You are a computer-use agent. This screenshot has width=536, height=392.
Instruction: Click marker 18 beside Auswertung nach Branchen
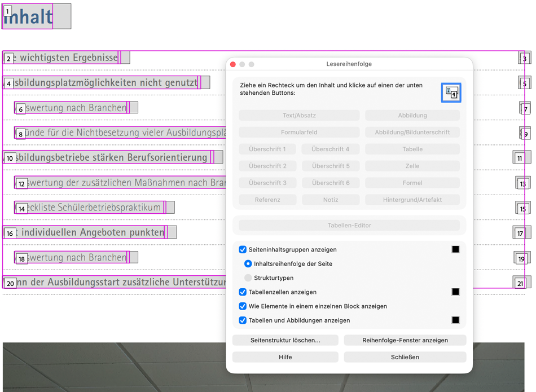[x=21, y=259]
